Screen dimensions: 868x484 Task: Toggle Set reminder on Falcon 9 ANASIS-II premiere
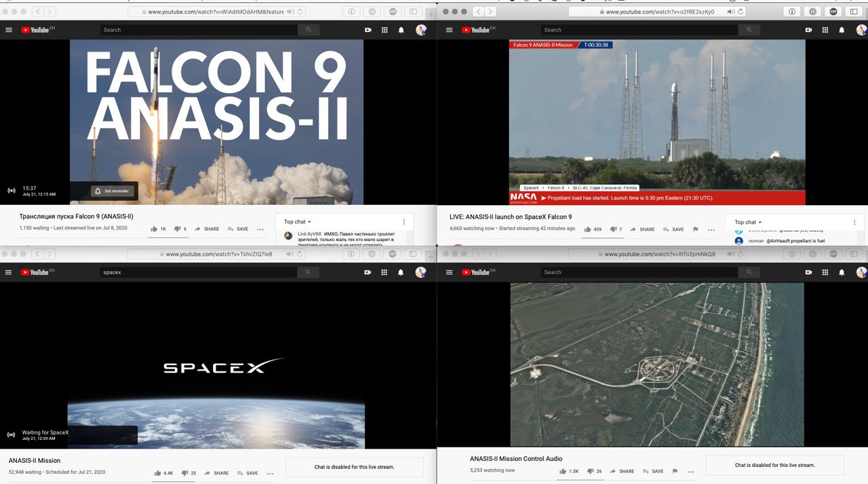(x=113, y=191)
